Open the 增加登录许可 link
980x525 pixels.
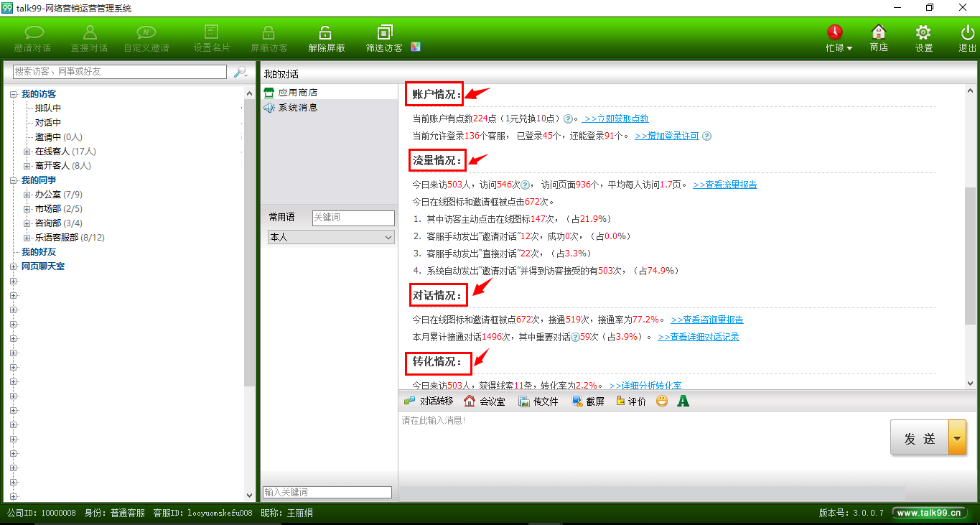click(667, 136)
